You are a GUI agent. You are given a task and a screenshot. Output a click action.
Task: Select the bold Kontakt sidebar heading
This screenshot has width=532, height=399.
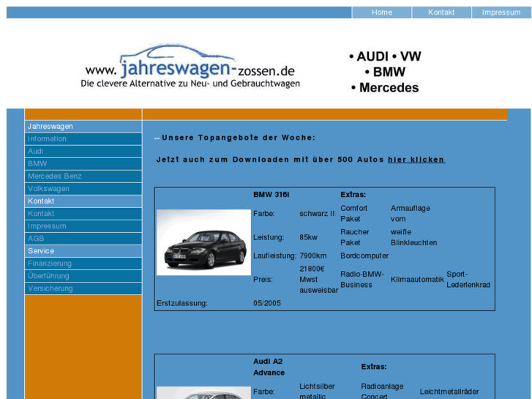click(83, 201)
